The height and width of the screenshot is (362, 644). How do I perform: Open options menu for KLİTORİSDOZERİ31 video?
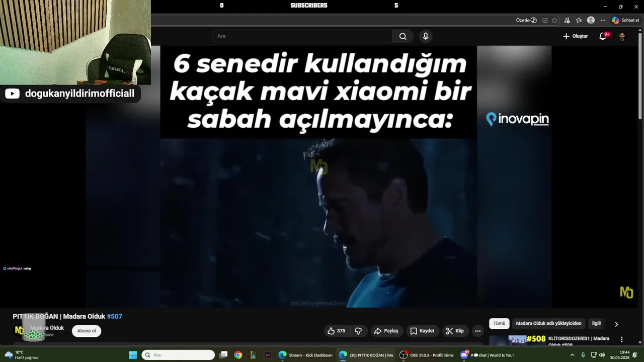point(622,339)
